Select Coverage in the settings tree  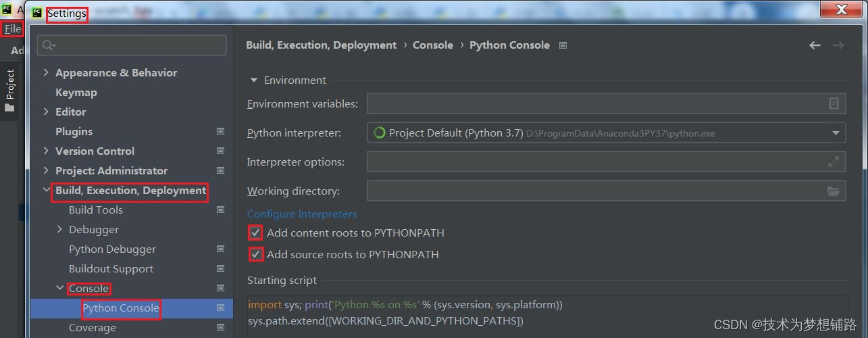click(x=92, y=328)
